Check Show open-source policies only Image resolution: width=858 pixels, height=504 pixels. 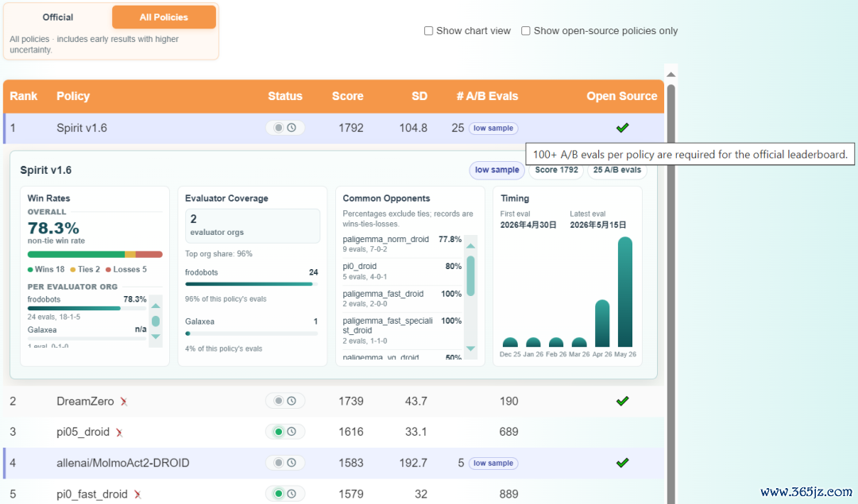tap(525, 31)
